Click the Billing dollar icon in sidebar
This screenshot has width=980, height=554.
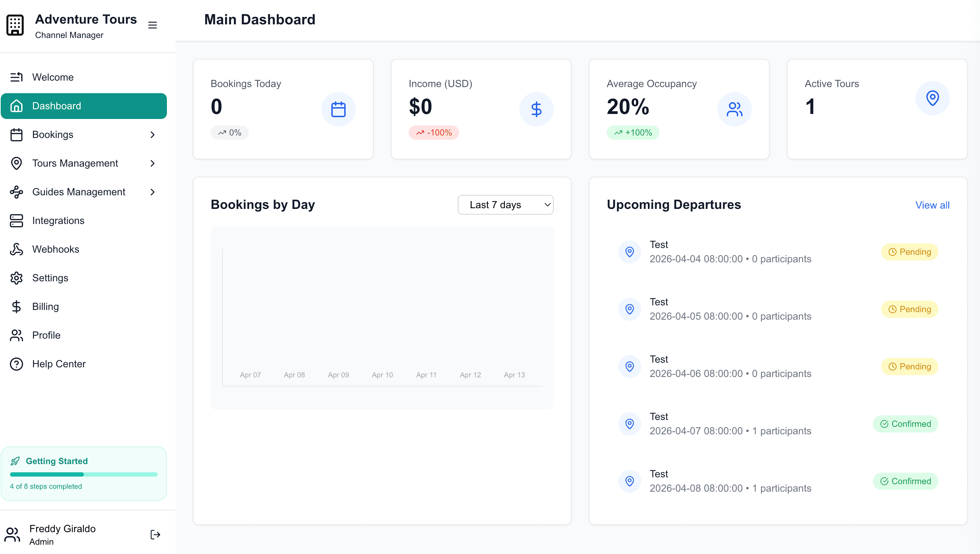click(x=16, y=307)
